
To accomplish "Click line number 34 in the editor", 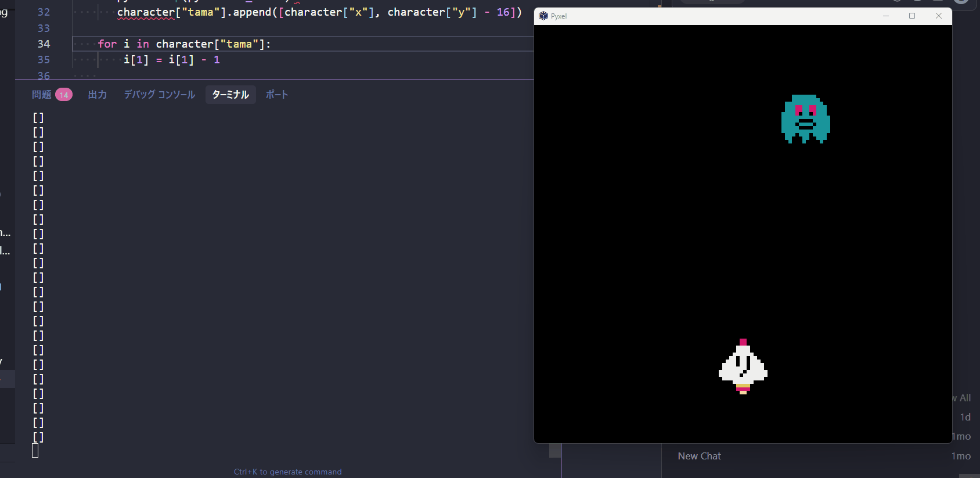I will coord(44,44).
